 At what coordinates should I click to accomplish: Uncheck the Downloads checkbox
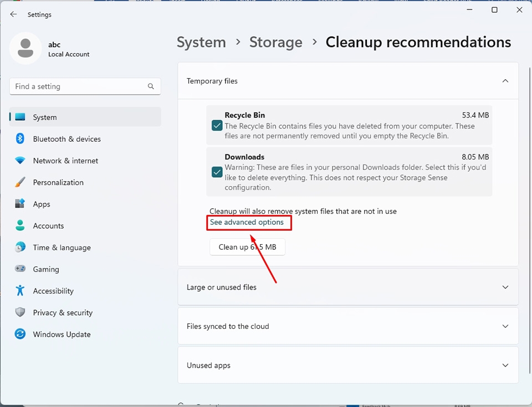click(x=217, y=172)
